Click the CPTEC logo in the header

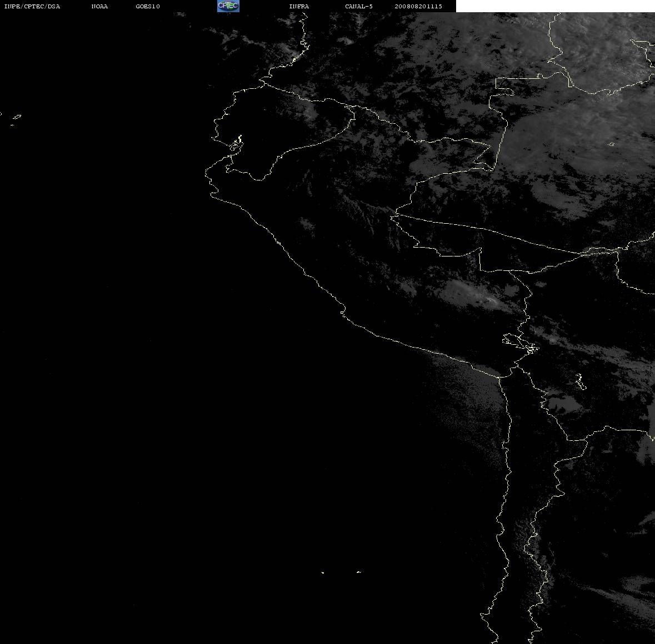point(228,6)
